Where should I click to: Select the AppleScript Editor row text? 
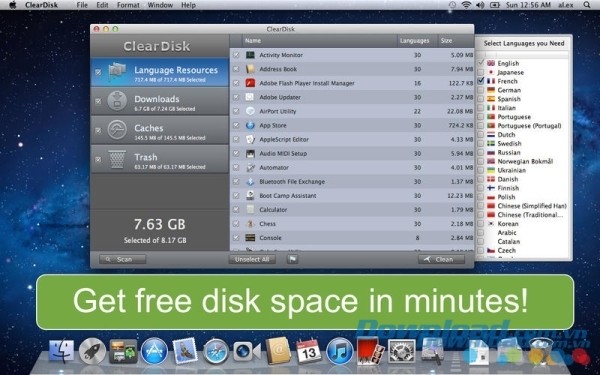point(284,140)
